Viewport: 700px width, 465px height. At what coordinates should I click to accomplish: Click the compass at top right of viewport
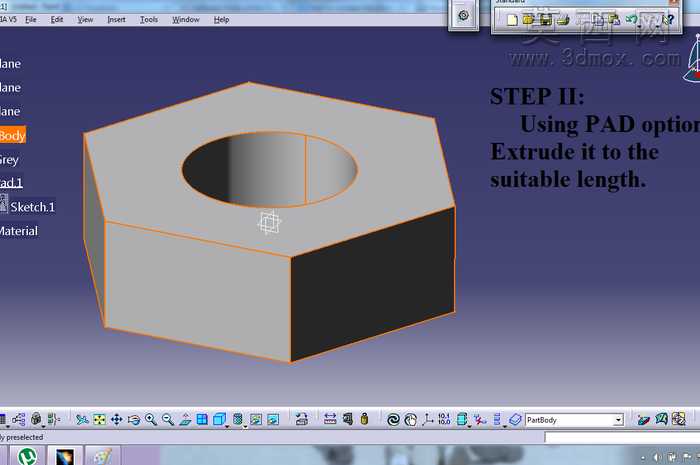click(692, 59)
